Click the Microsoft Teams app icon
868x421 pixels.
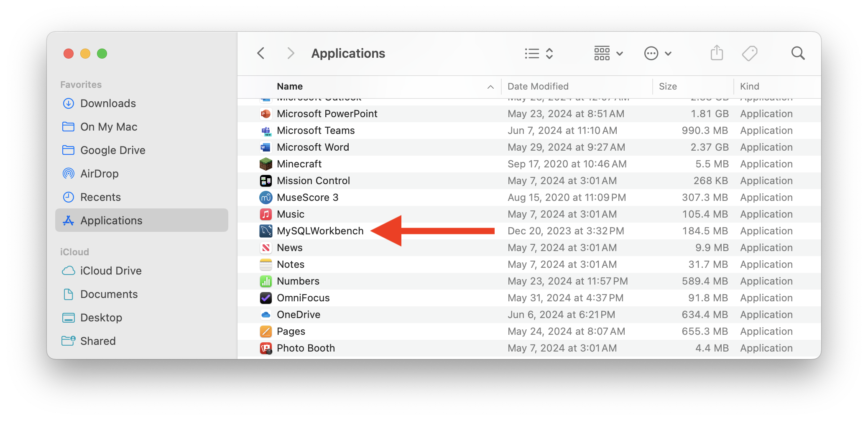pos(266,131)
